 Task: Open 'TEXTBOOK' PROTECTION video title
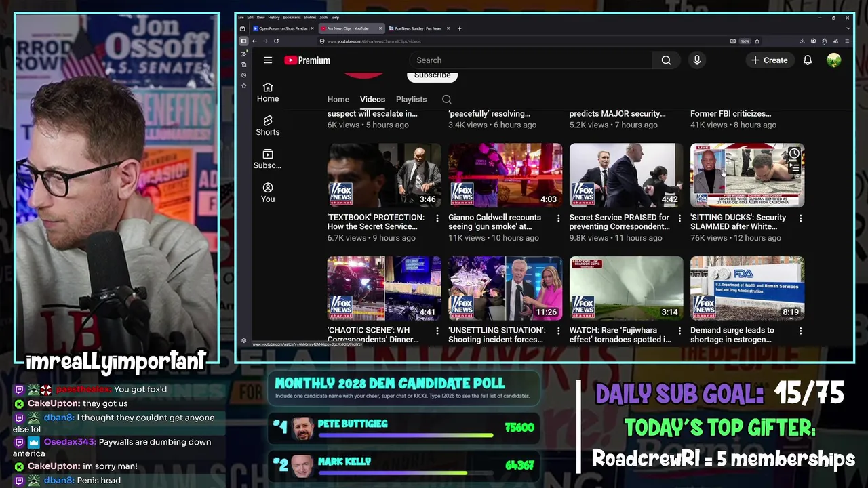pos(376,222)
